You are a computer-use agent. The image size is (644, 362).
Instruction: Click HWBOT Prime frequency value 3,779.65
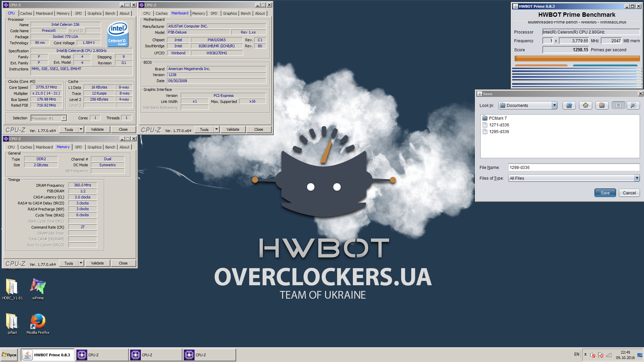574,41
